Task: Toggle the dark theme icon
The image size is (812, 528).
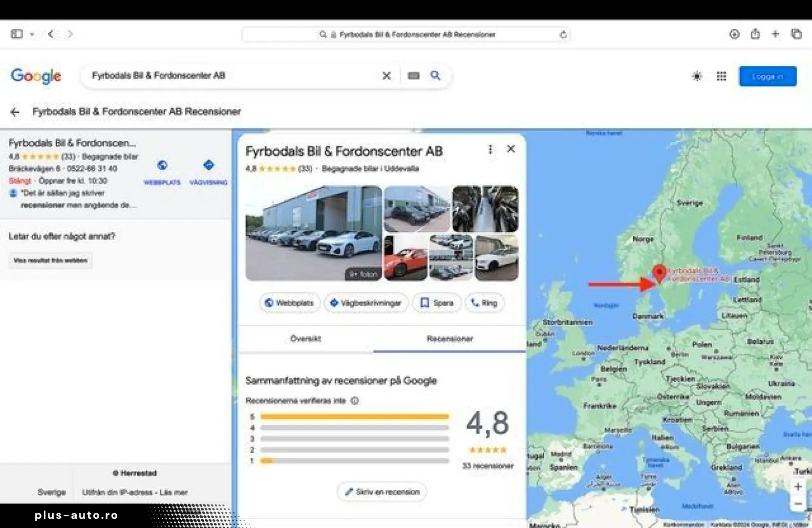Action: pyautogui.click(x=697, y=76)
